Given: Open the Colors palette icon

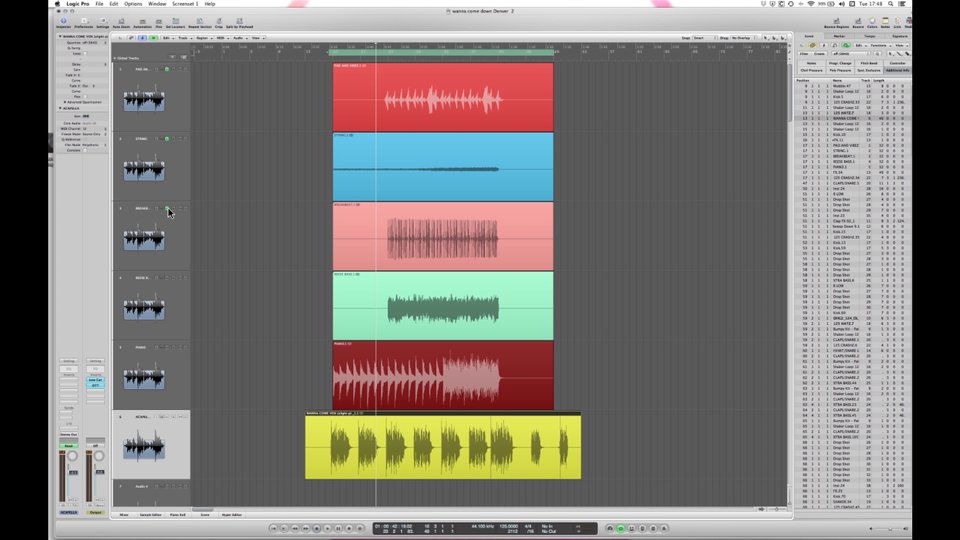Looking at the screenshot, I should 872,23.
